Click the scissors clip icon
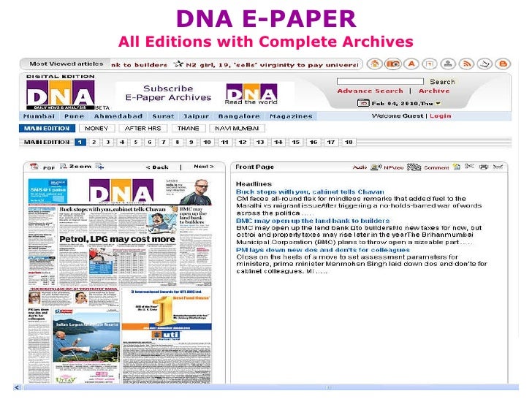 [470, 167]
